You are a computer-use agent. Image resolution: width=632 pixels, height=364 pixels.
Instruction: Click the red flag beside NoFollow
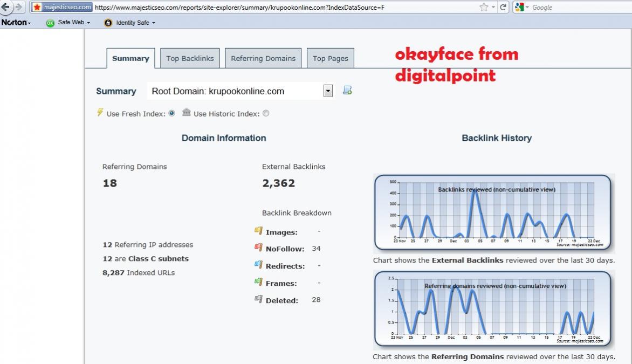click(258, 248)
